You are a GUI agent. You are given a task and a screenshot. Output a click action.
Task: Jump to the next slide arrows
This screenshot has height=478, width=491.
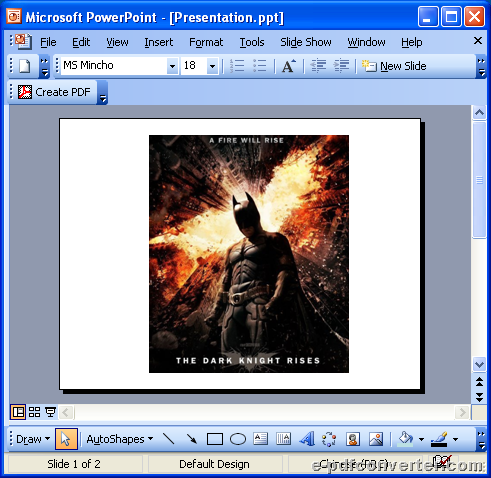[479, 397]
